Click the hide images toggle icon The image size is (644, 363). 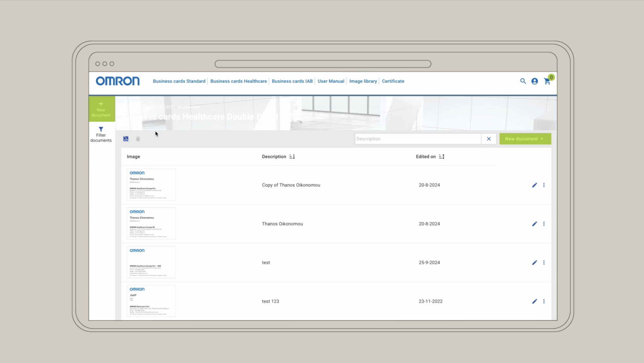point(126,139)
